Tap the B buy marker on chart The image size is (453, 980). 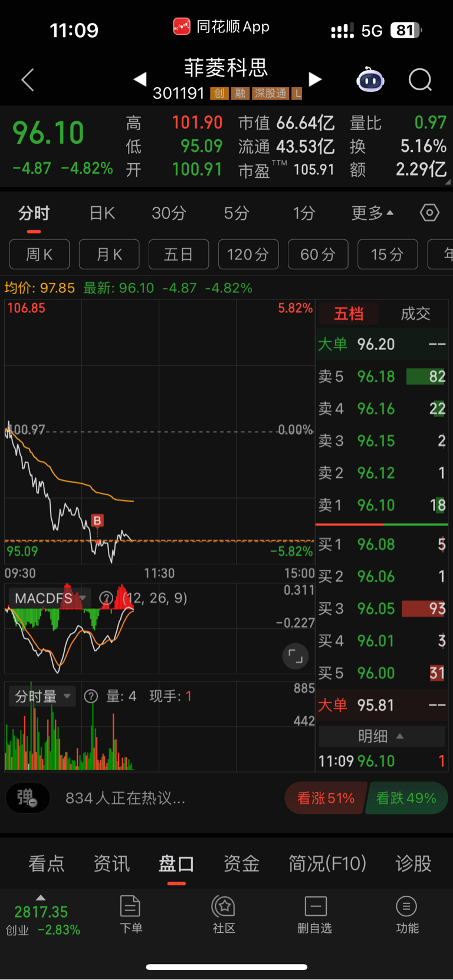pyautogui.click(x=97, y=520)
